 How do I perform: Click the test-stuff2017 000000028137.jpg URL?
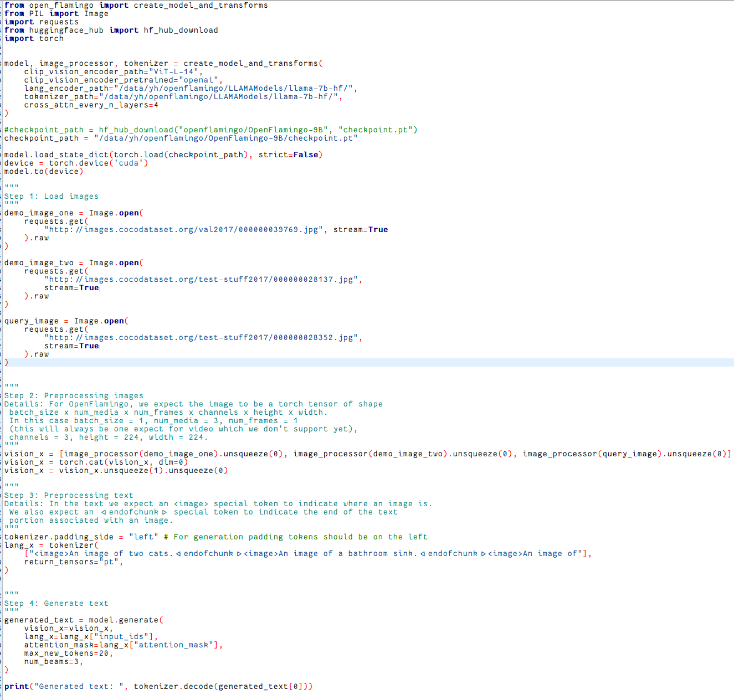[202, 279]
